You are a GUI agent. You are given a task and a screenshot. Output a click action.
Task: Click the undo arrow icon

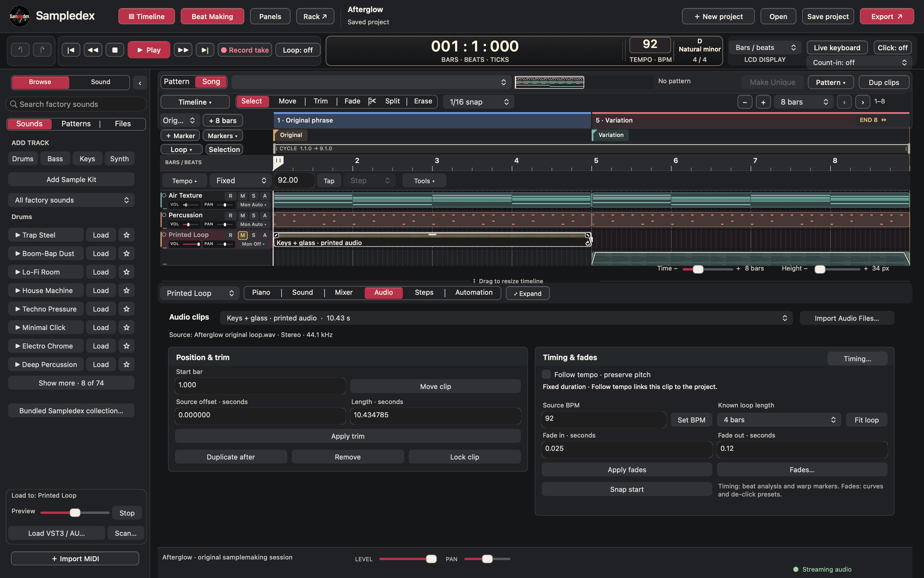20,50
